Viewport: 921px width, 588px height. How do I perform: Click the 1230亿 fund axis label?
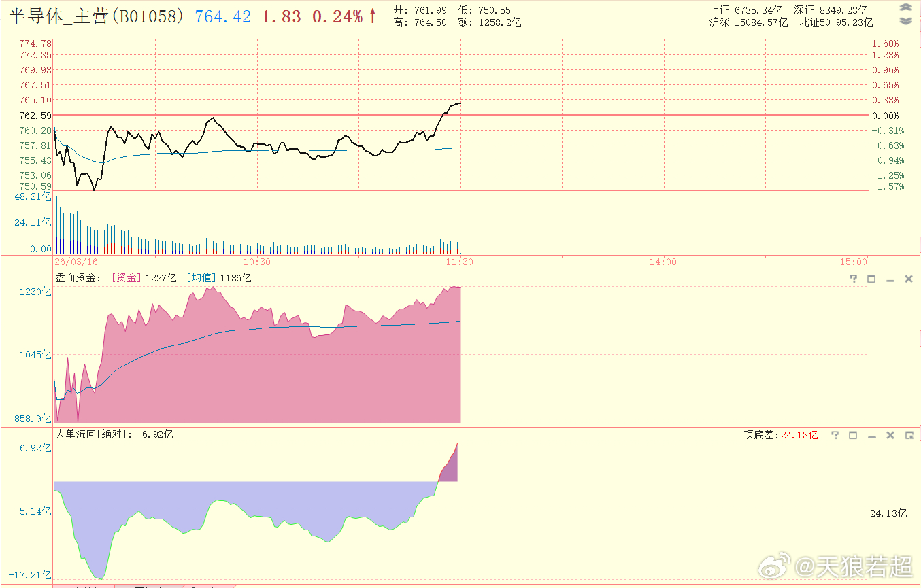[37, 292]
